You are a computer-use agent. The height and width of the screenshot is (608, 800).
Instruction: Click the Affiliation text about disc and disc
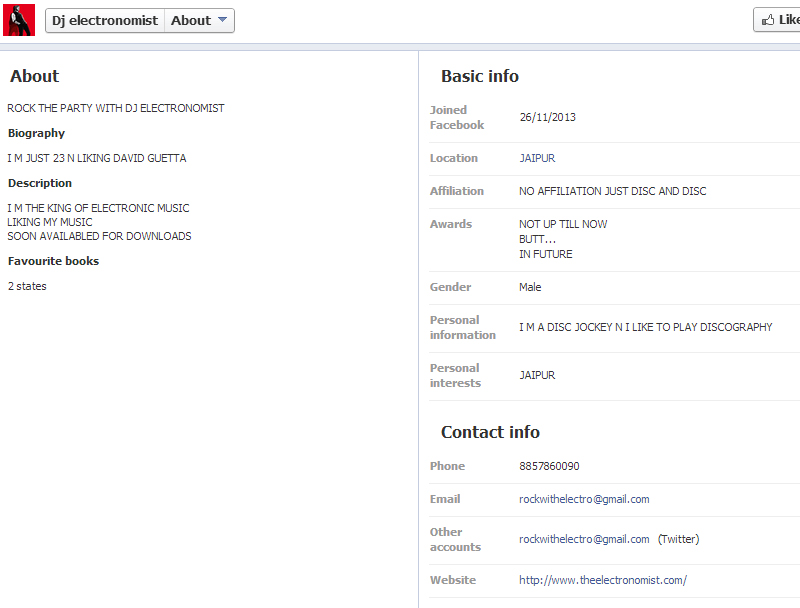click(612, 191)
